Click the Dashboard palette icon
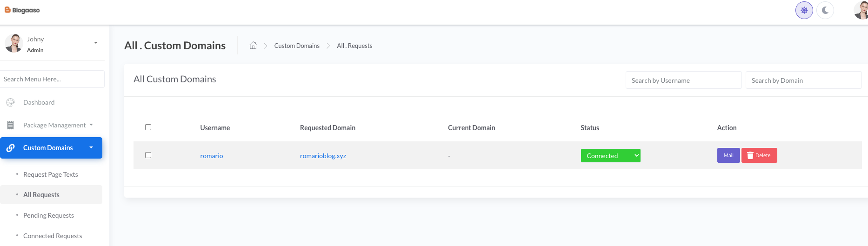The image size is (868, 246). point(11,102)
